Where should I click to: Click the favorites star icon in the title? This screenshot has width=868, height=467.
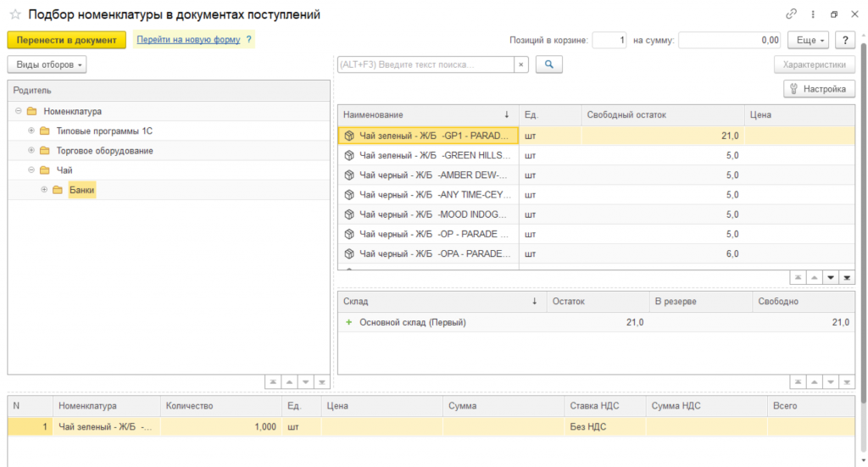(x=14, y=14)
